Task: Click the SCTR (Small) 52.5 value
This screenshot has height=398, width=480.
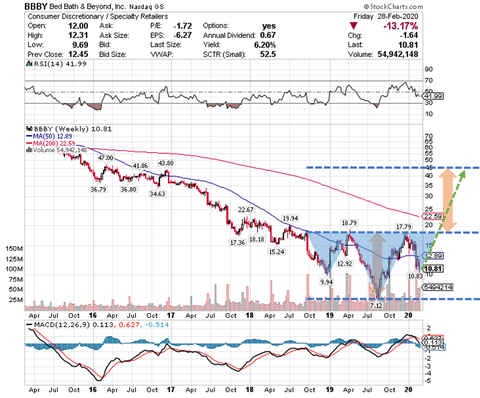Action: tap(268, 54)
